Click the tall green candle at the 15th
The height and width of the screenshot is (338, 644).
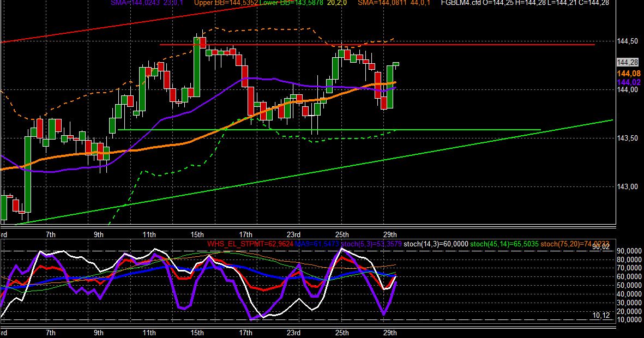[197, 68]
